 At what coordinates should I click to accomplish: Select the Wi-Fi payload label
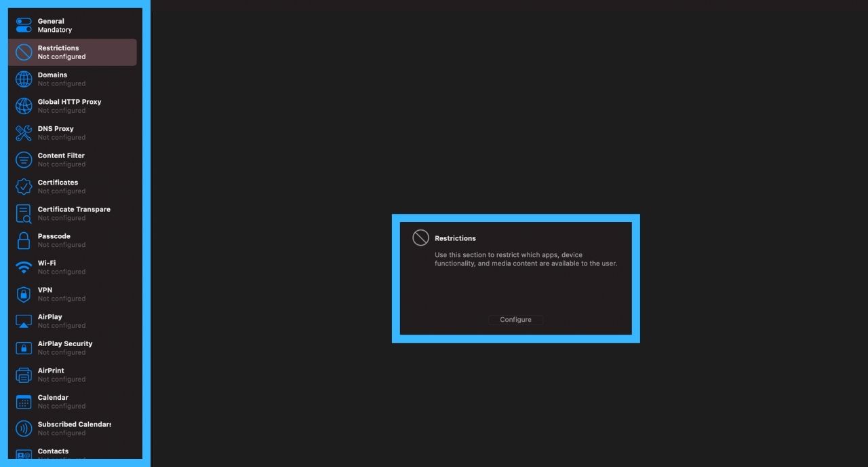(x=47, y=263)
